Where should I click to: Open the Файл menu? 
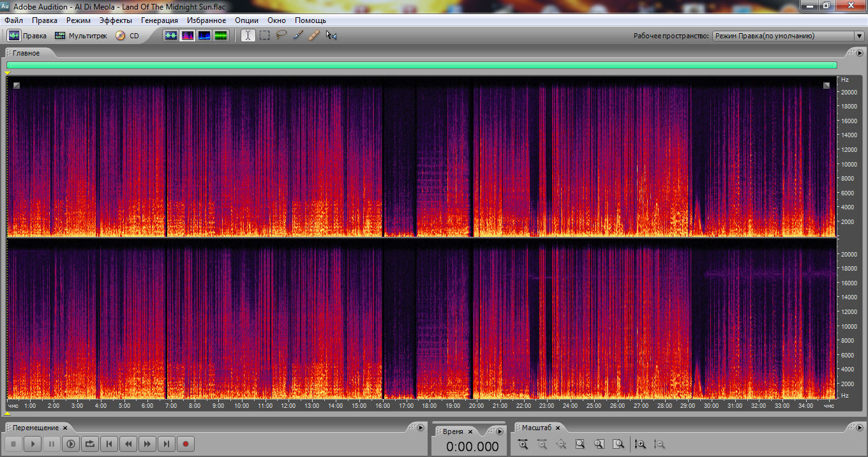click(13, 20)
